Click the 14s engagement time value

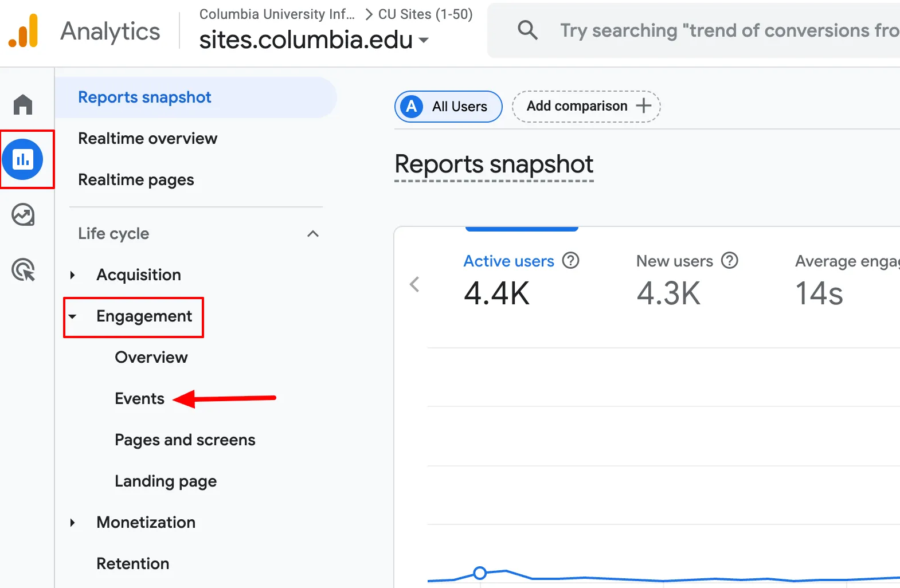pos(819,293)
